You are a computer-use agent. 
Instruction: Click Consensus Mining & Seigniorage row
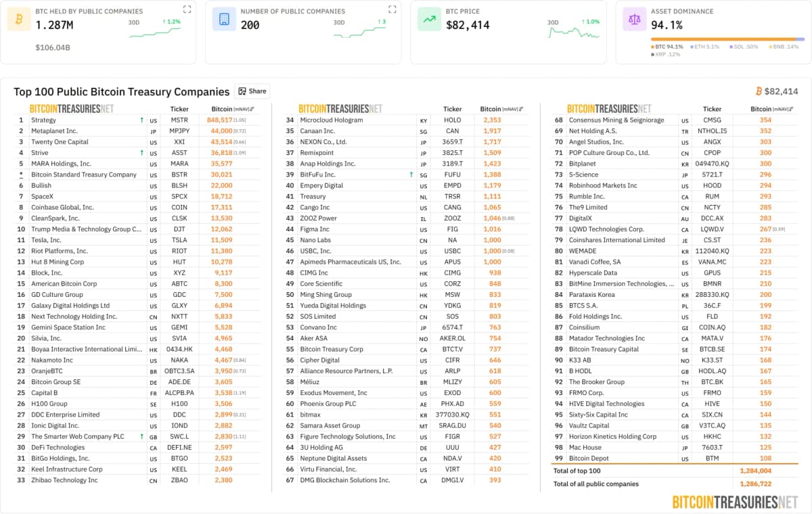click(x=675, y=120)
